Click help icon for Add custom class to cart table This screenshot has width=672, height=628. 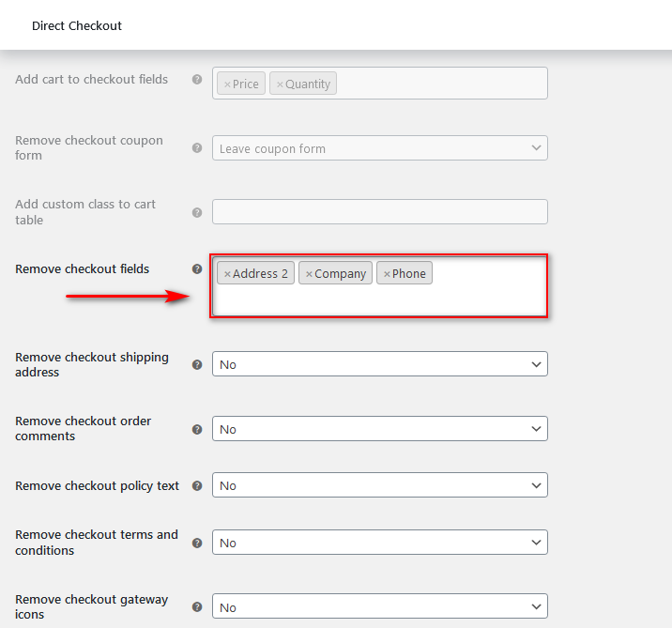pos(197,213)
